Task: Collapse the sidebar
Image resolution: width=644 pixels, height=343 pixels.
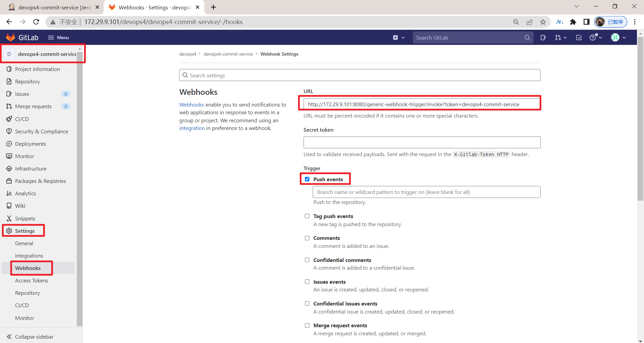Action: [30, 337]
